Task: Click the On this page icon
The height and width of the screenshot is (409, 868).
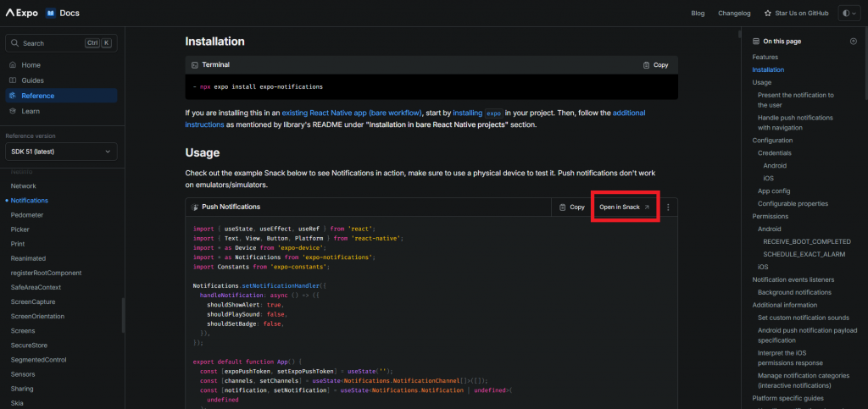Action: (x=756, y=41)
